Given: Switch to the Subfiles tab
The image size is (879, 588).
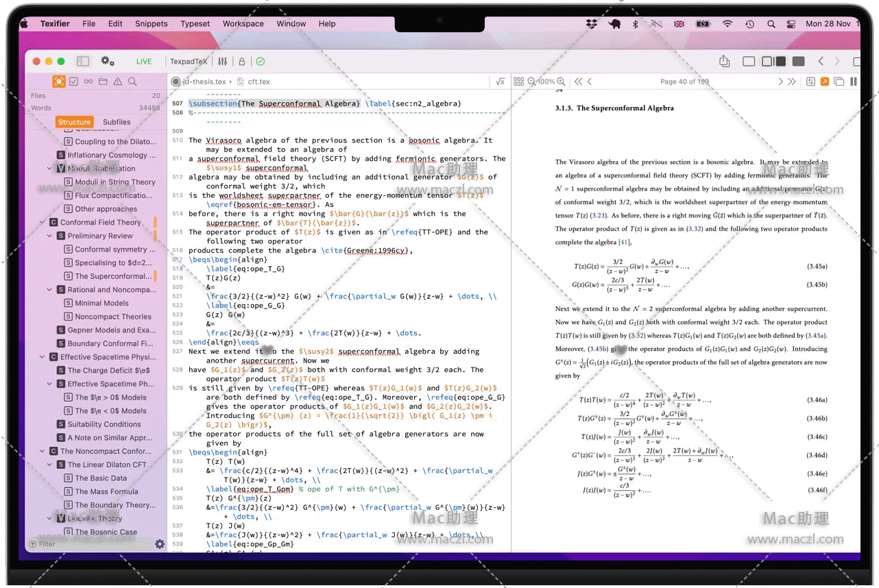Looking at the screenshot, I should (117, 122).
